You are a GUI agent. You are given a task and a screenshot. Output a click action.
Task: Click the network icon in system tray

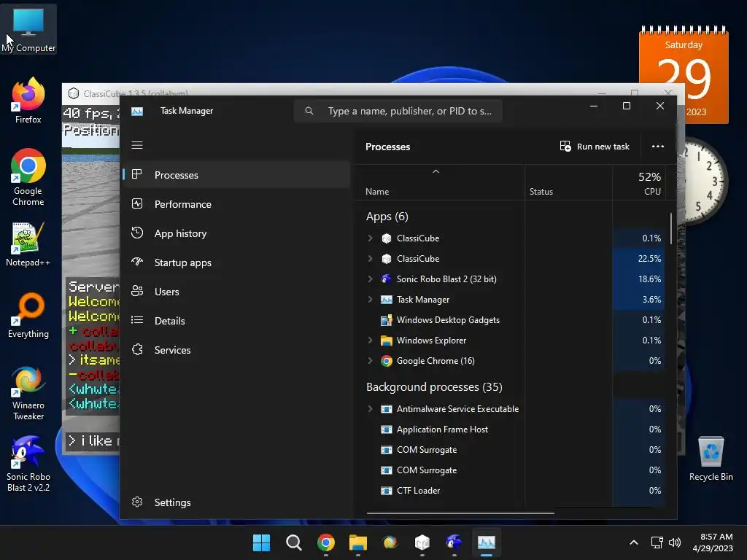657,542
